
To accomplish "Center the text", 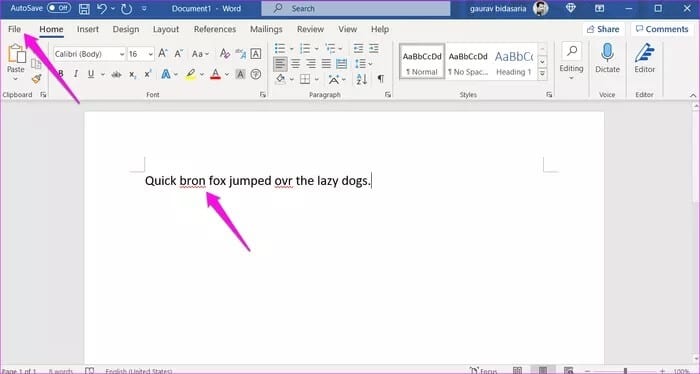I will [x=296, y=64].
